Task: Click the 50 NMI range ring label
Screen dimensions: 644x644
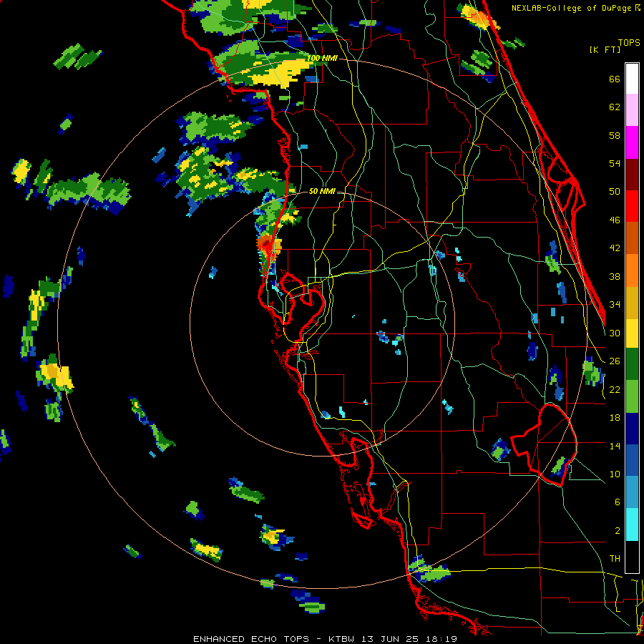Action: click(x=321, y=191)
